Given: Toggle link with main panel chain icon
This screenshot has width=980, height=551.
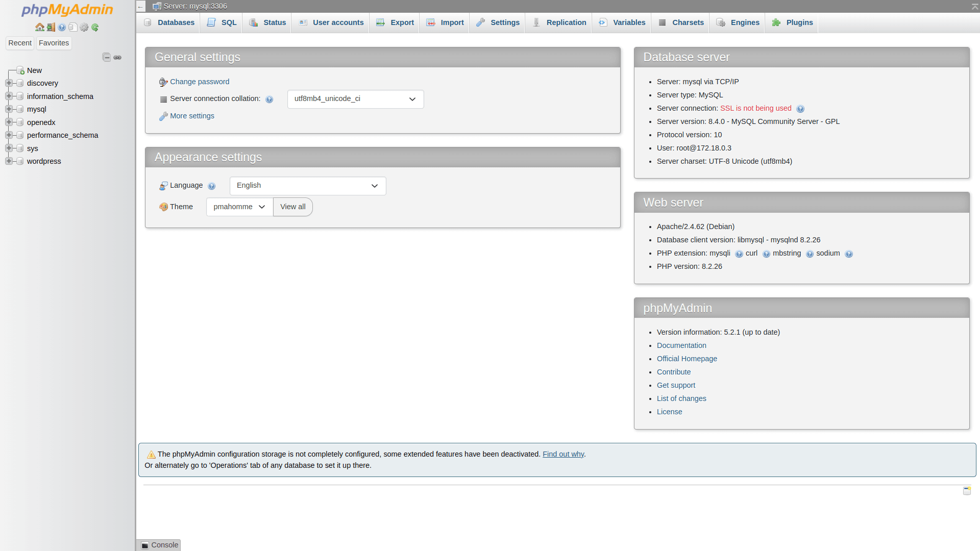Looking at the screenshot, I should [x=117, y=57].
